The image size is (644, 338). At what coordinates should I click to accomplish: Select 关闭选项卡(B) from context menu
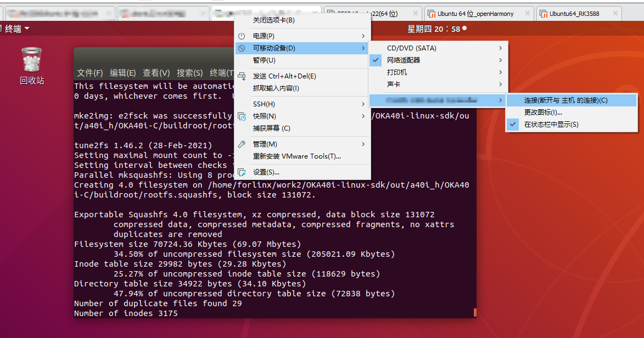click(x=273, y=20)
